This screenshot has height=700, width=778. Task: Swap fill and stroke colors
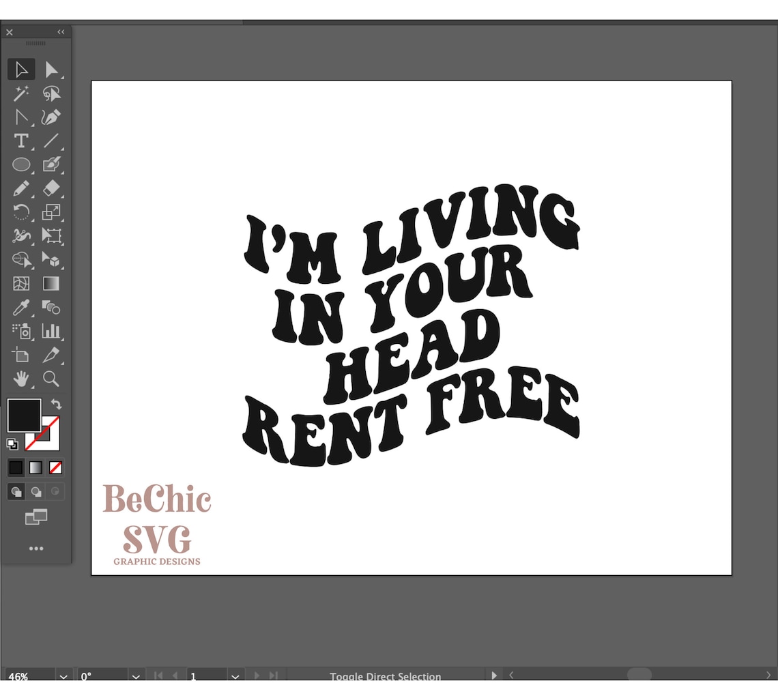(x=57, y=404)
